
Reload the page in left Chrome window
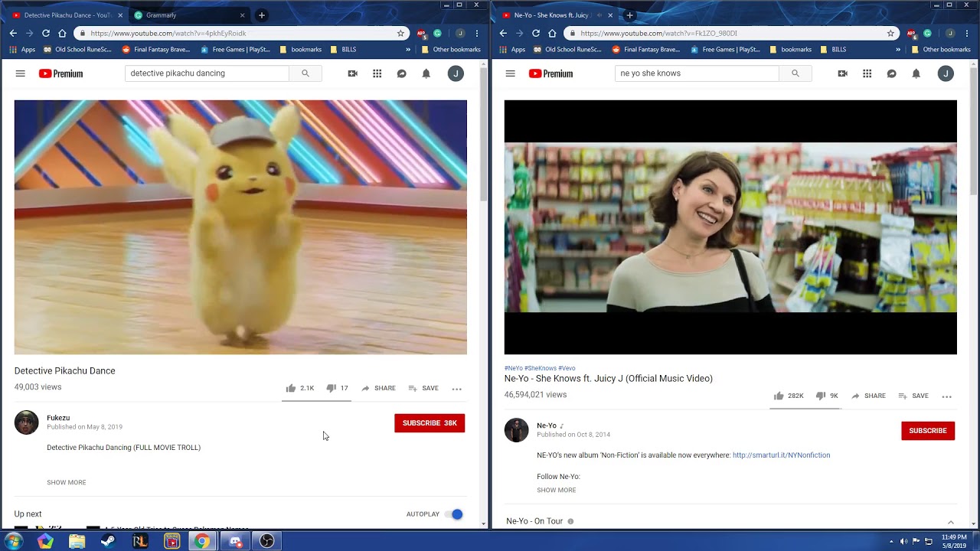coord(46,34)
